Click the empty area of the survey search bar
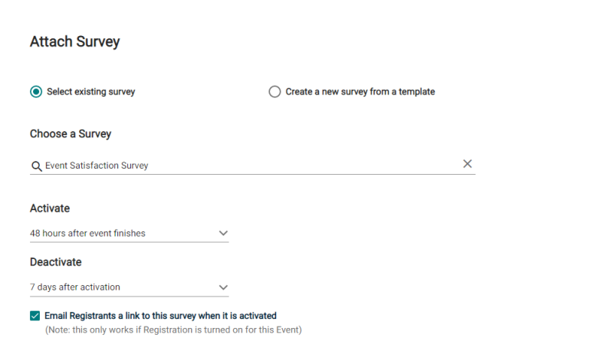The image size is (598, 364). (x=305, y=166)
